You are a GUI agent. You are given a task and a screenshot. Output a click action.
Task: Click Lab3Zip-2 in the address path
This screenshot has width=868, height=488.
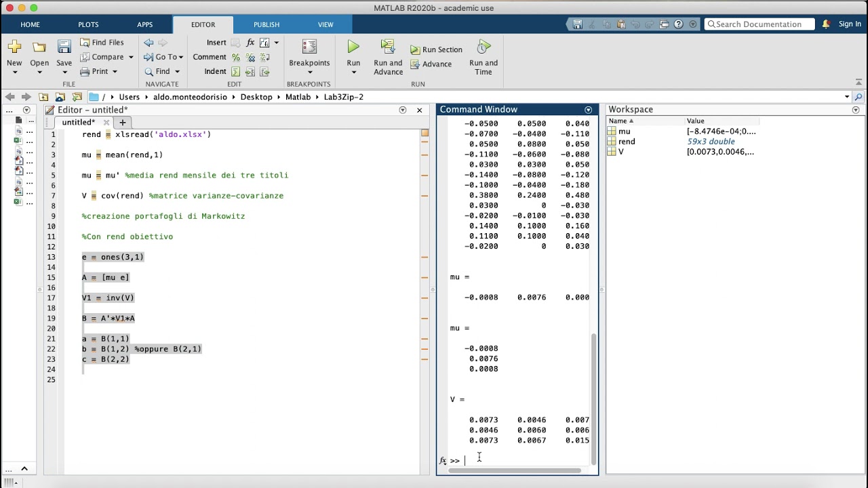click(x=343, y=97)
